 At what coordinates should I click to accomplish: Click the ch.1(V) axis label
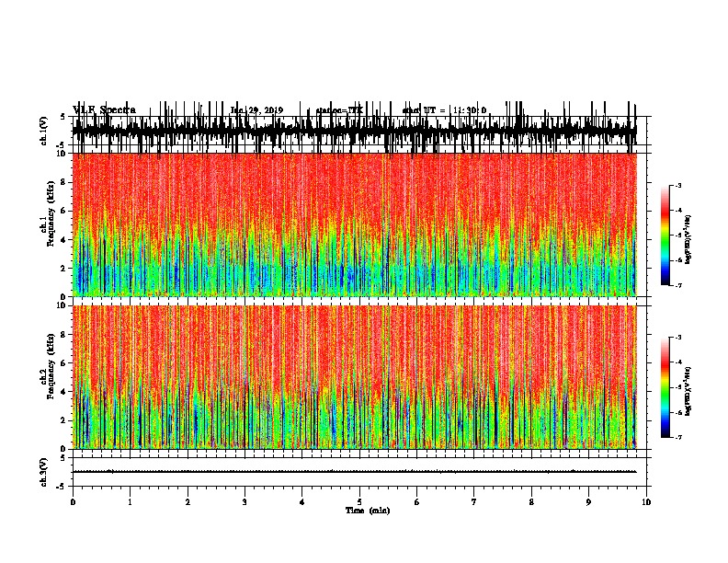[x=44, y=131]
